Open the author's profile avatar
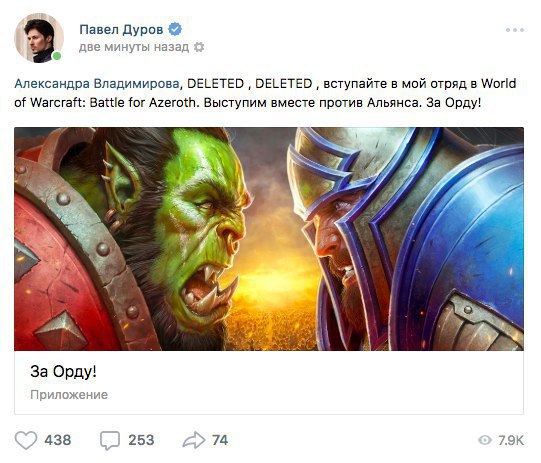 39,38
